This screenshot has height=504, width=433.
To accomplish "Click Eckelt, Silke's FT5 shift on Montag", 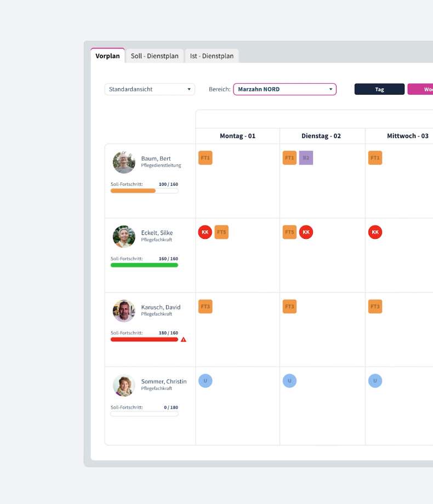I will coord(221,232).
